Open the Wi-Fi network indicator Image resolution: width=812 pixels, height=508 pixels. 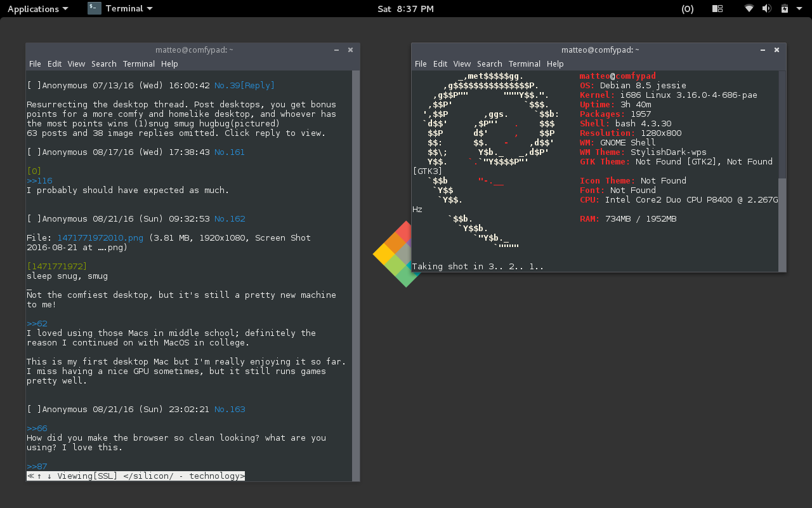749,8
